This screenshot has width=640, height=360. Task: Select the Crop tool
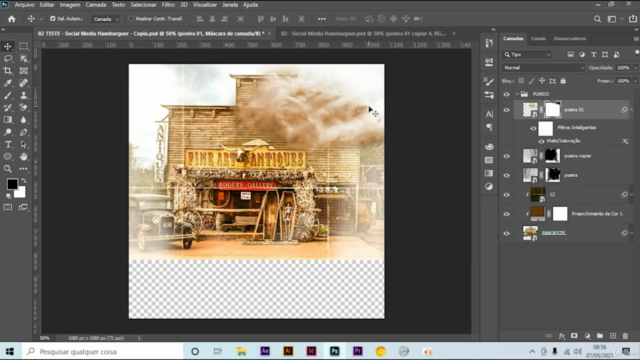coord(8,71)
